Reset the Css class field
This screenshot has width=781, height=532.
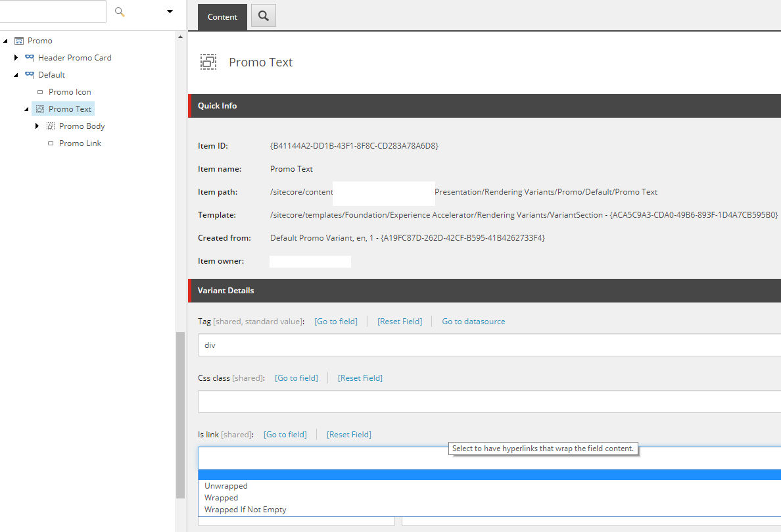click(360, 377)
